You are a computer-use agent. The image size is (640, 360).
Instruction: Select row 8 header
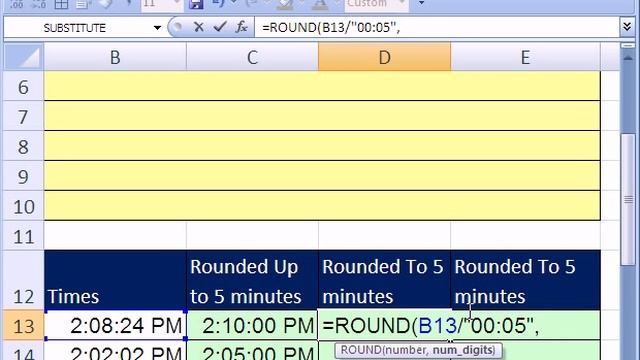[23, 147]
